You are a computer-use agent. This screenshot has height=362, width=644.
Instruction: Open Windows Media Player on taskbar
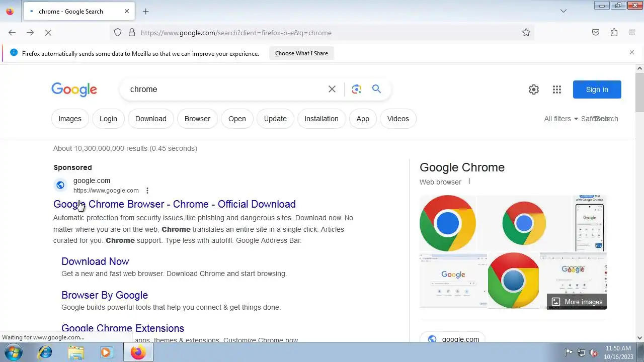click(x=106, y=352)
